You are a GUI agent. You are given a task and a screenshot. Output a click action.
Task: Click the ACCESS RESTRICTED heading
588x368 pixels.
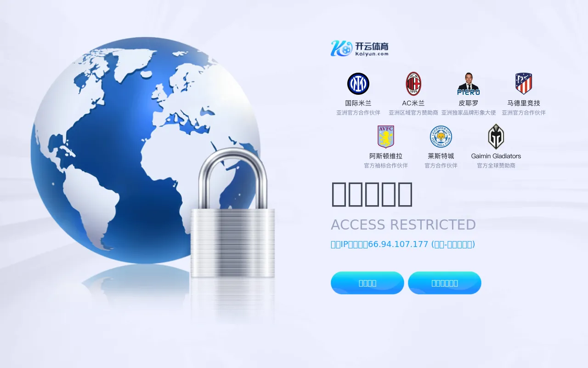pos(403,224)
